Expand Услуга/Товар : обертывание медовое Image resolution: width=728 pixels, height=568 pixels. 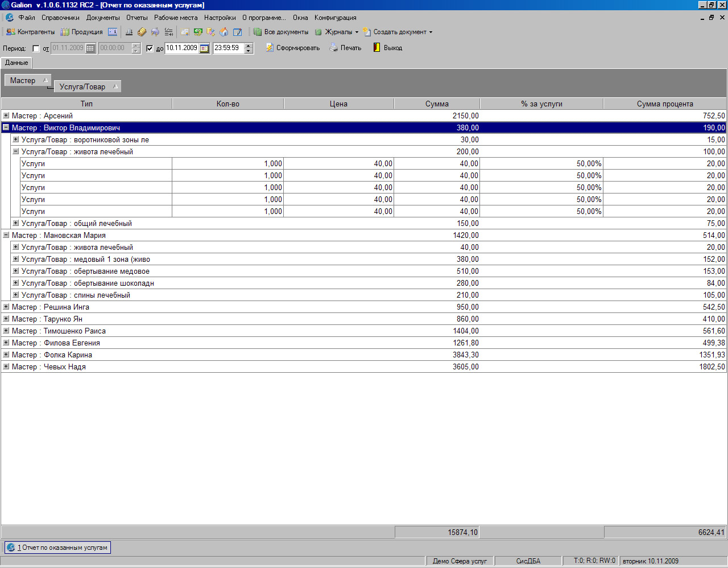[x=16, y=271]
